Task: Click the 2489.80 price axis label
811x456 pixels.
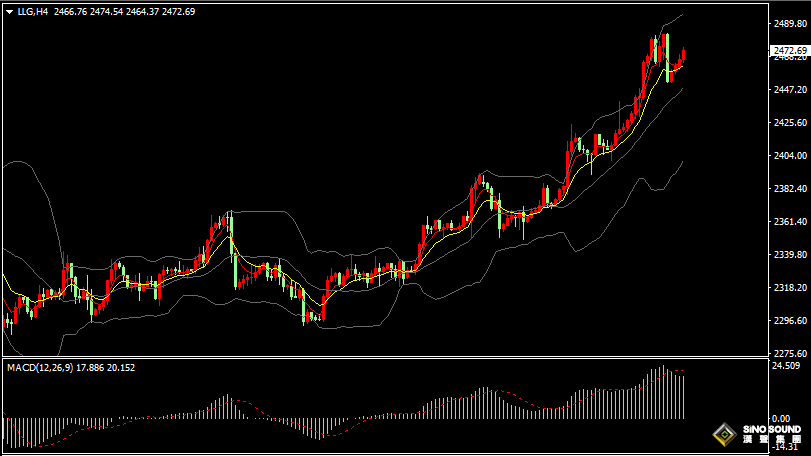Action: point(789,23)
